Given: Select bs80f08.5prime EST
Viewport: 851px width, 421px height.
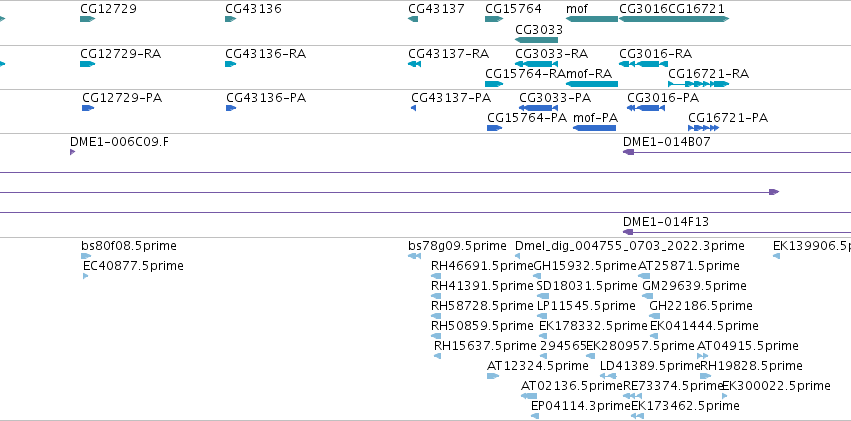Looking at the screenshot, I should (86, 256).
